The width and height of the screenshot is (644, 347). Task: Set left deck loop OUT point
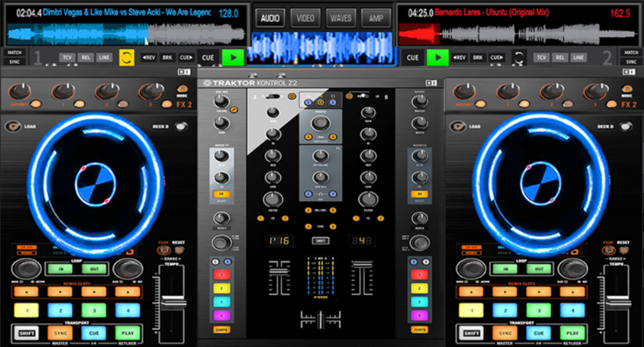[94, 269]
